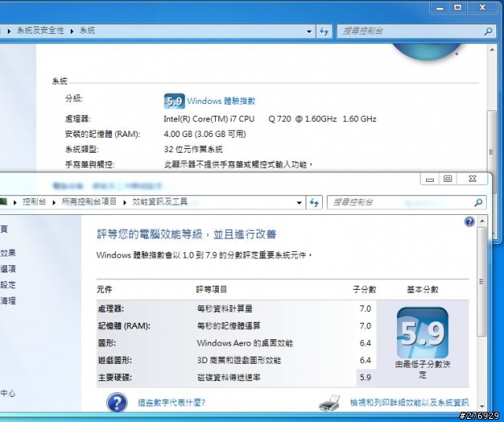Click the refresh button in the performance window address bar
The image size is (504, 422).
[314, 202]
